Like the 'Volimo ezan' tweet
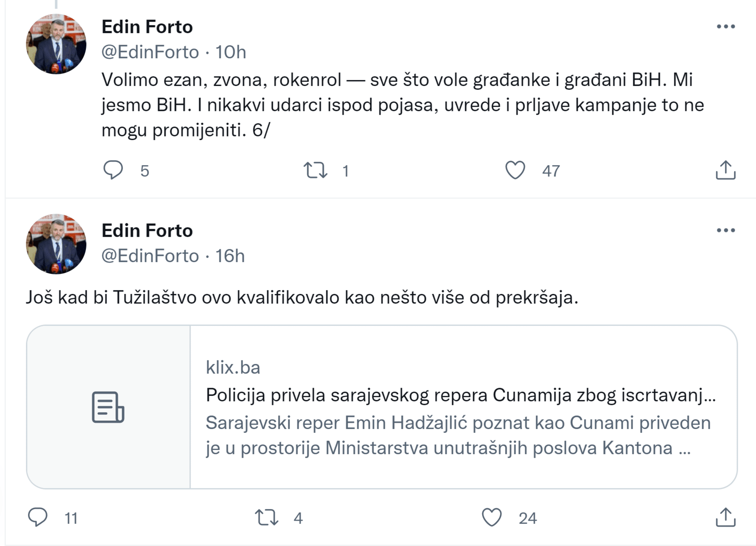756x546 pixels. [515, 170]
